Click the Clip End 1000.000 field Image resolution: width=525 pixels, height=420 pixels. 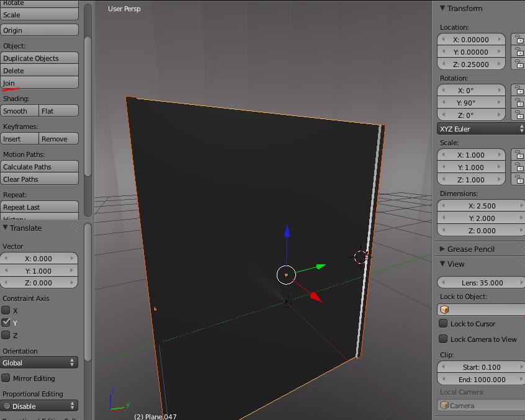[x=481, y=379]
